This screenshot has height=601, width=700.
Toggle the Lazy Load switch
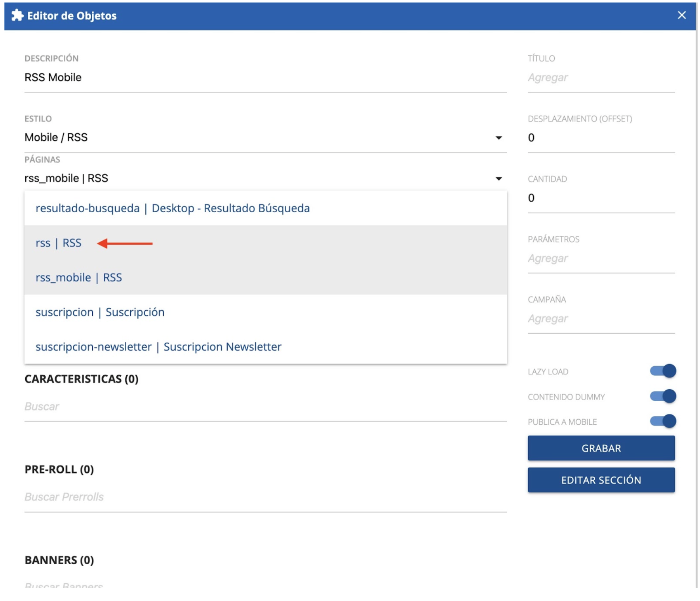click(663, 371)
